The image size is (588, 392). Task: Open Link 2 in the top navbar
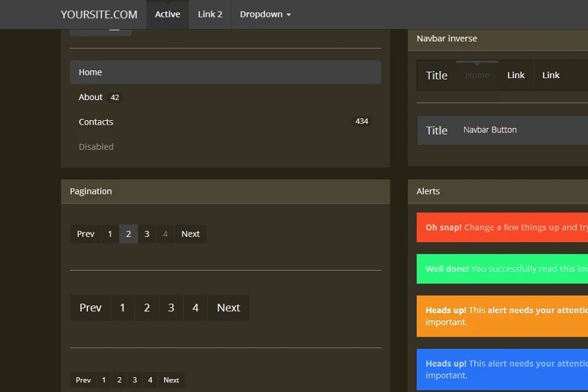coord(210,14)
